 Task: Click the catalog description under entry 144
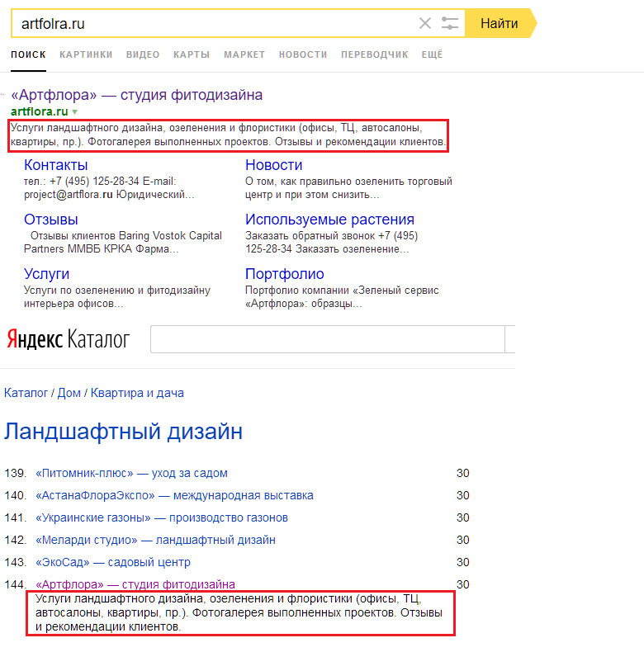pos(239,613)
